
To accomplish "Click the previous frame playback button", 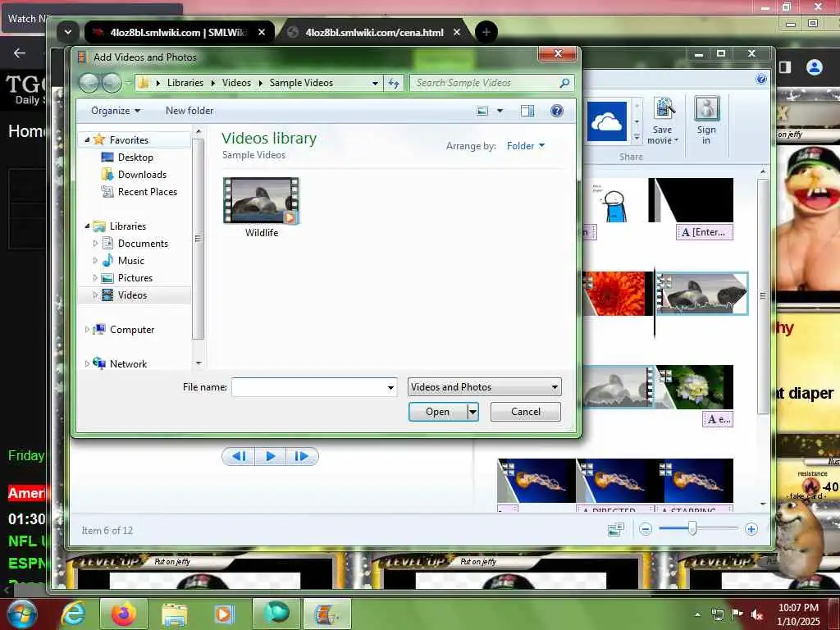I will 239,456.
